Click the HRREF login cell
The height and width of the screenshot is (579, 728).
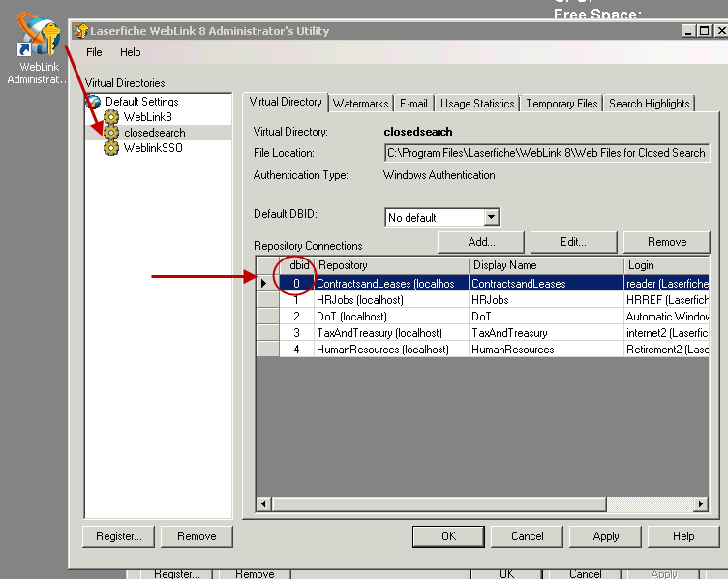point(667,300)
